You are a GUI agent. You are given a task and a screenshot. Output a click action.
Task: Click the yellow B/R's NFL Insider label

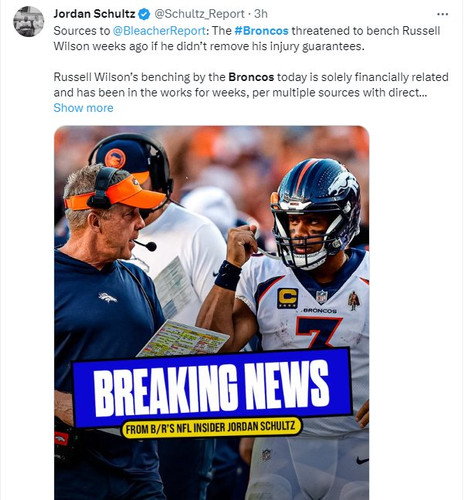coord(211,428)
